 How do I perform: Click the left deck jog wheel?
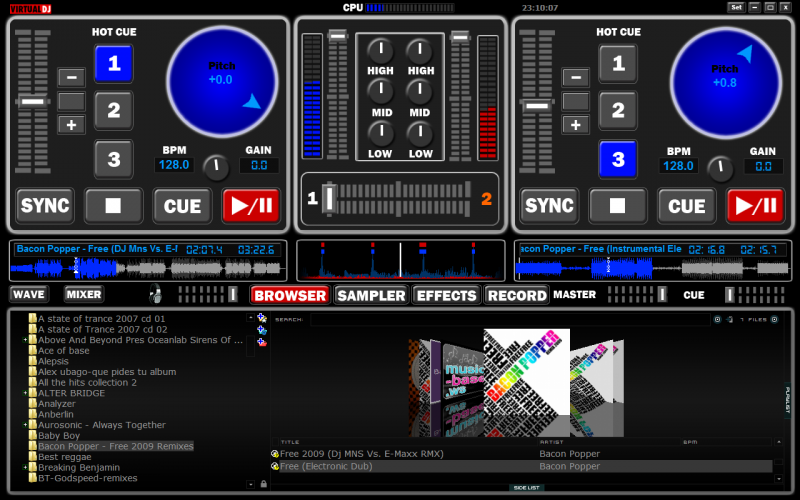[222, 82]
